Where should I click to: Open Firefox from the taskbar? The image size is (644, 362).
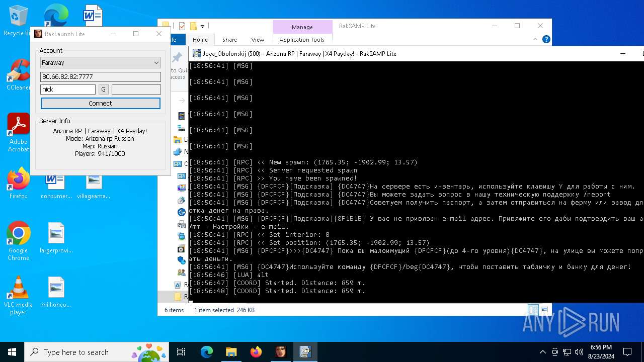point(256,352)
